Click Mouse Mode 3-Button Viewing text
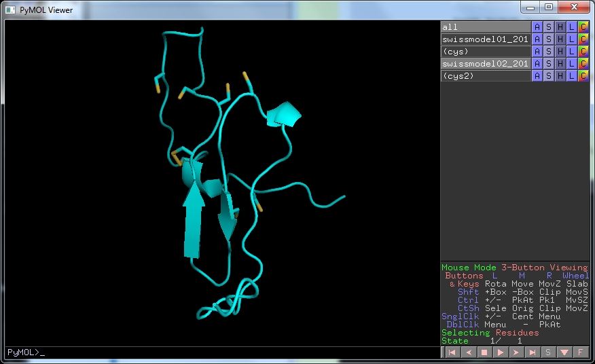The width and height of the screenshot is (595, 364). coord(514,268)
